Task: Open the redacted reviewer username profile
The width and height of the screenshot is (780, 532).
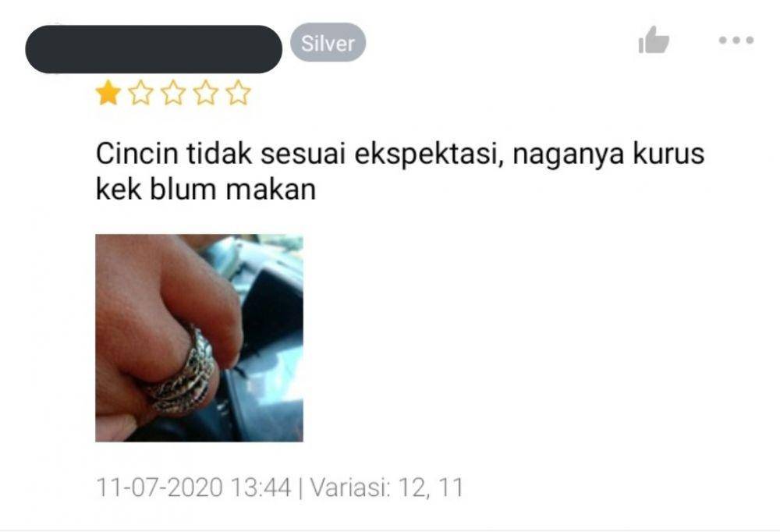Action: (153, 49)
